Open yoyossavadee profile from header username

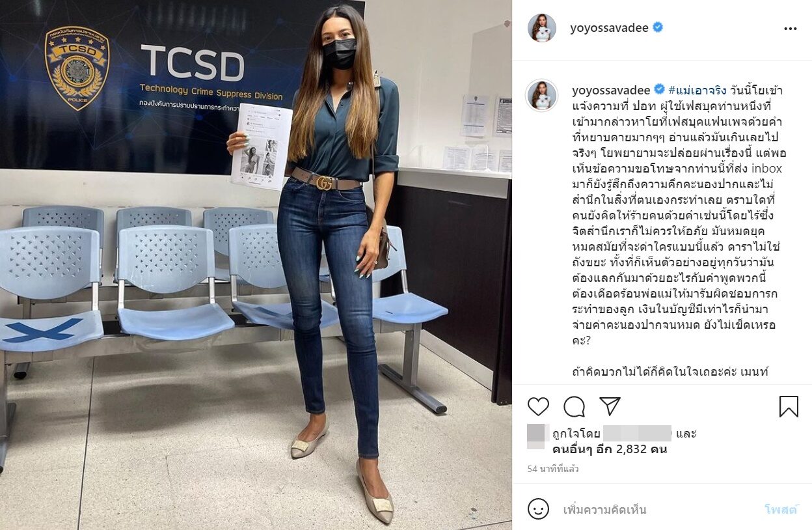tap(609, 28)
